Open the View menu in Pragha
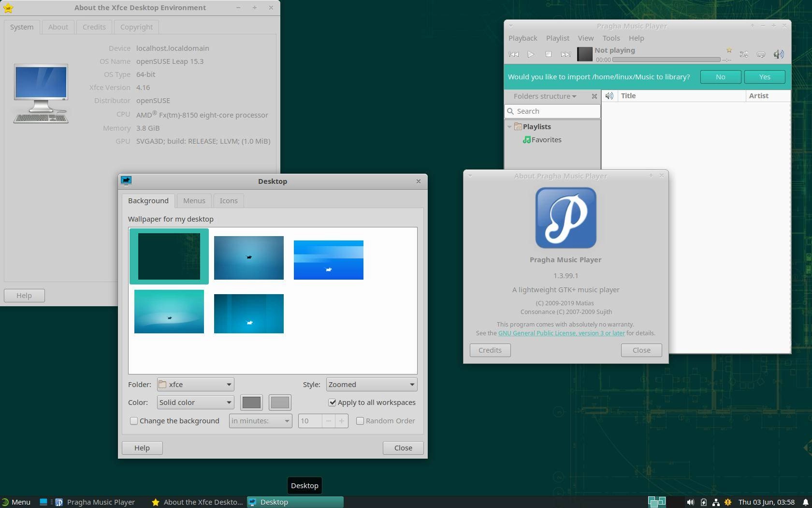The width and height of the screenshot is (812, 508). [585, 38]
